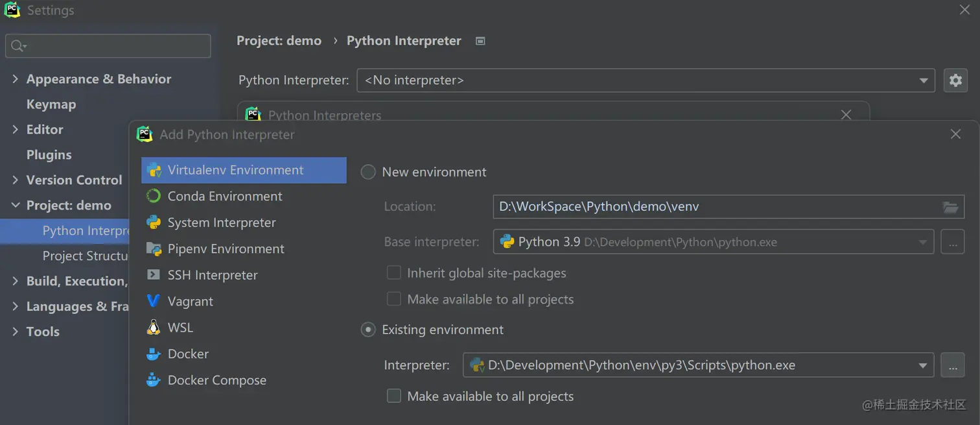
Task: Select the Vagrant interpreter type
Action: 190,301
